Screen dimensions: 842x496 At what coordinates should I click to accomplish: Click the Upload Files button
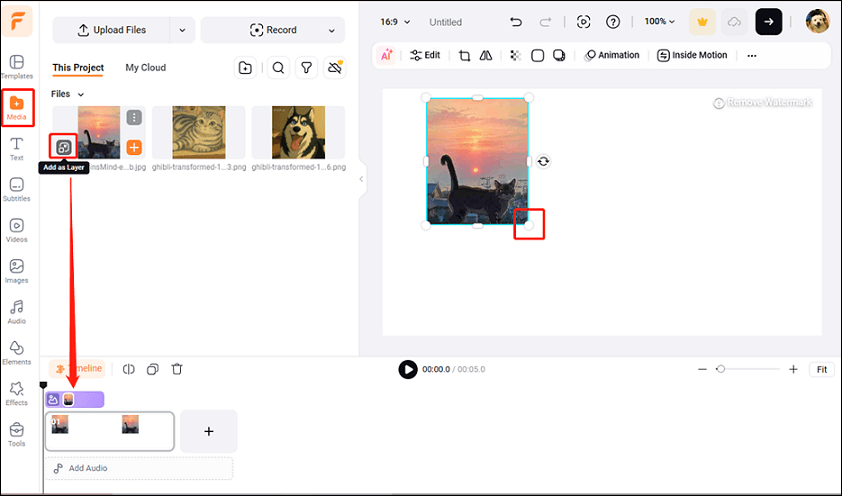pos(112,30)
